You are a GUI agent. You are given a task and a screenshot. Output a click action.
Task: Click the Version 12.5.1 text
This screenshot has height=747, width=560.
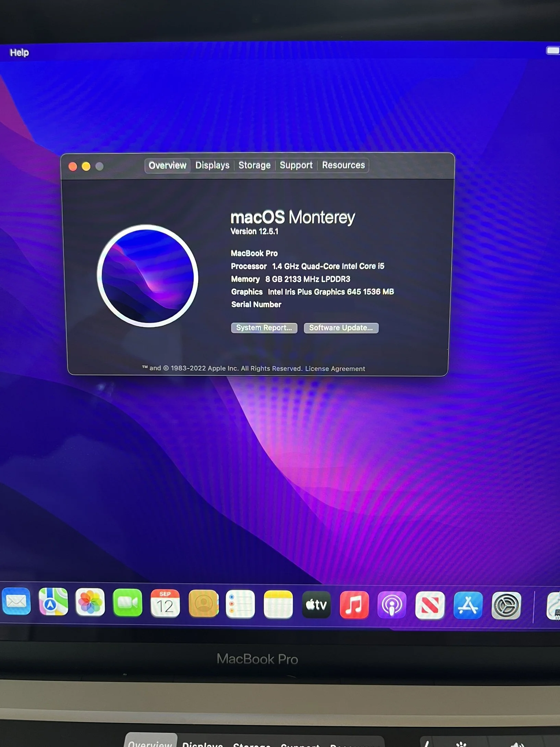[x=254, y=232]
